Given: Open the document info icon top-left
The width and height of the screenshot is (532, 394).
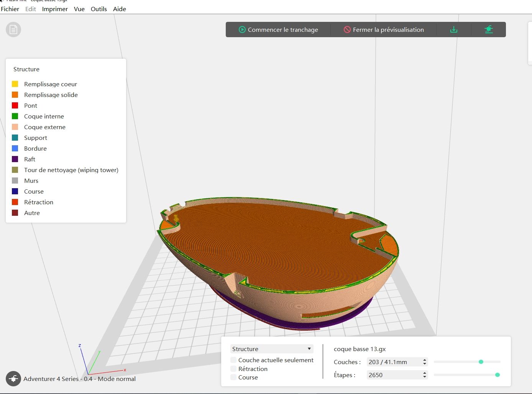Looking at the screenshot, I should (13, 30).
